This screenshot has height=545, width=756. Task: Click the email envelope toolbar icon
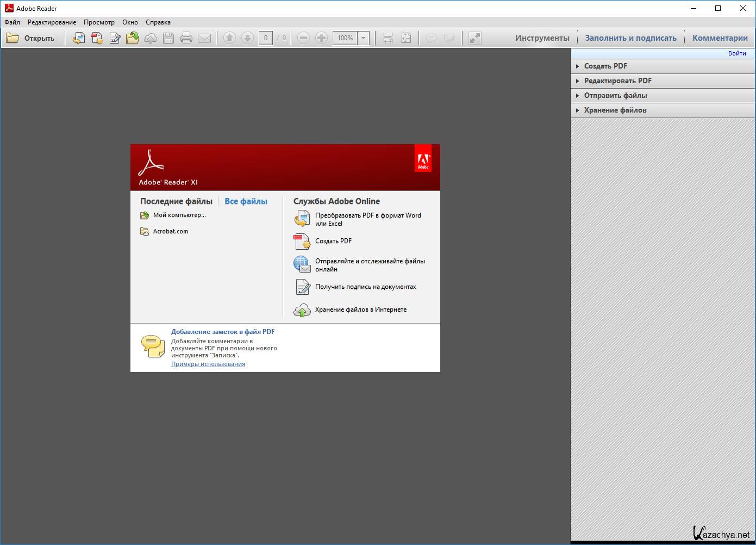click(204, 38)
